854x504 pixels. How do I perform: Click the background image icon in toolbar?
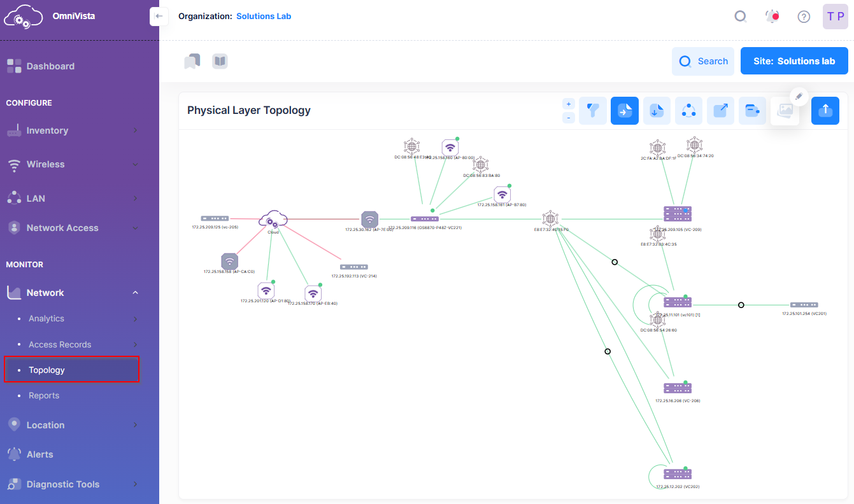coord(785,111)
